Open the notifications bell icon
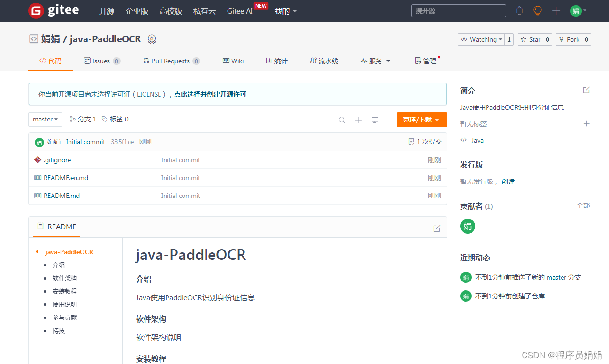The height and width of the screenshot is (364, 609). click(x=519, y=11)
